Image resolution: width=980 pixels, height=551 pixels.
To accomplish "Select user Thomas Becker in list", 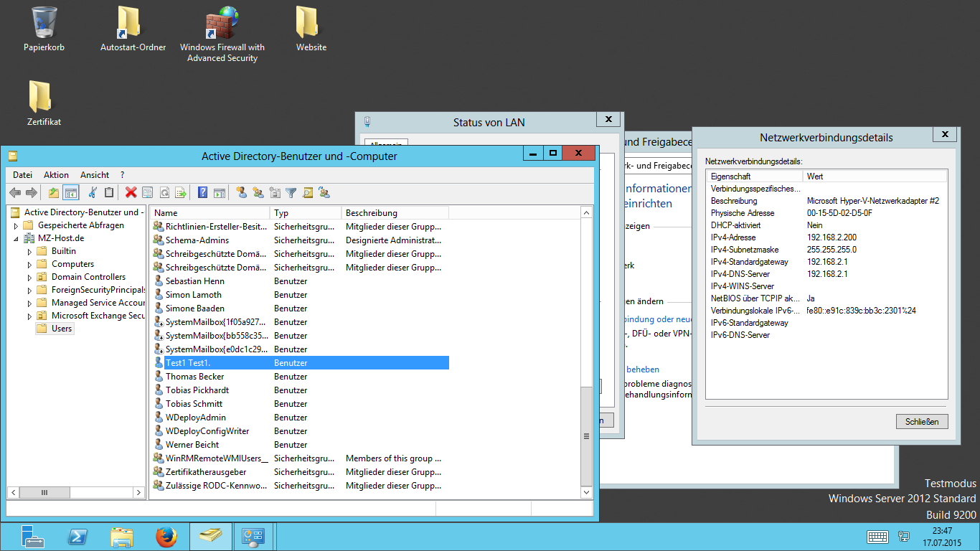I will [194, 377].
